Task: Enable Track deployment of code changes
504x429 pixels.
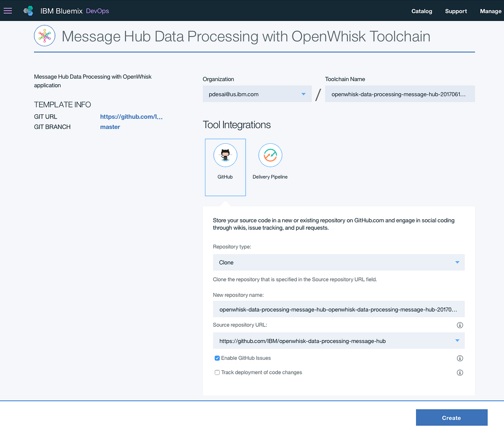Action: coord(217,372)
